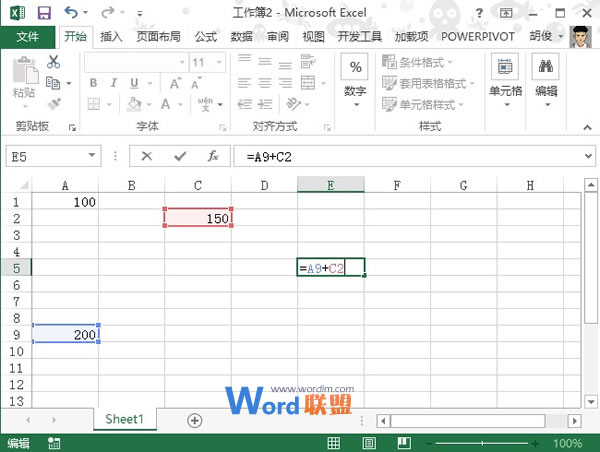Screen dimensions: 600x452
Task: Toggle center text alignment
Action: click(x=265, y=83)
